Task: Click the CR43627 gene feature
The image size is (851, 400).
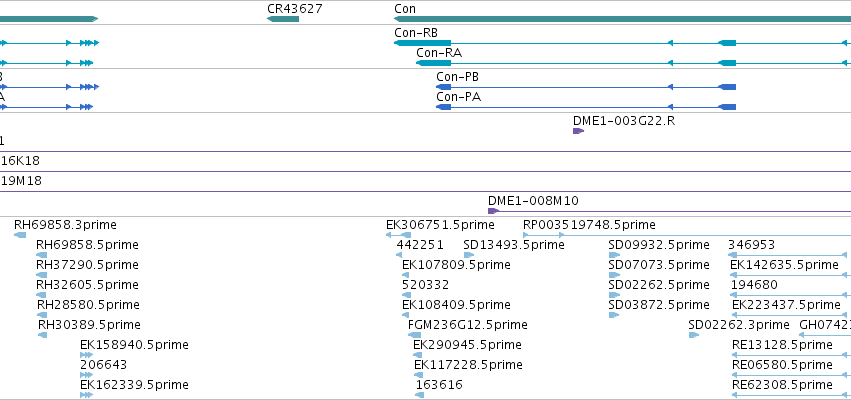Action: coord(283,19)
